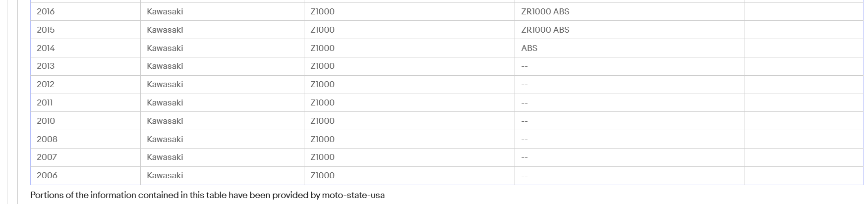
Task: Select Z1000 model in the 2010 row
Action: pyautogui.click(x=323, y=121)
